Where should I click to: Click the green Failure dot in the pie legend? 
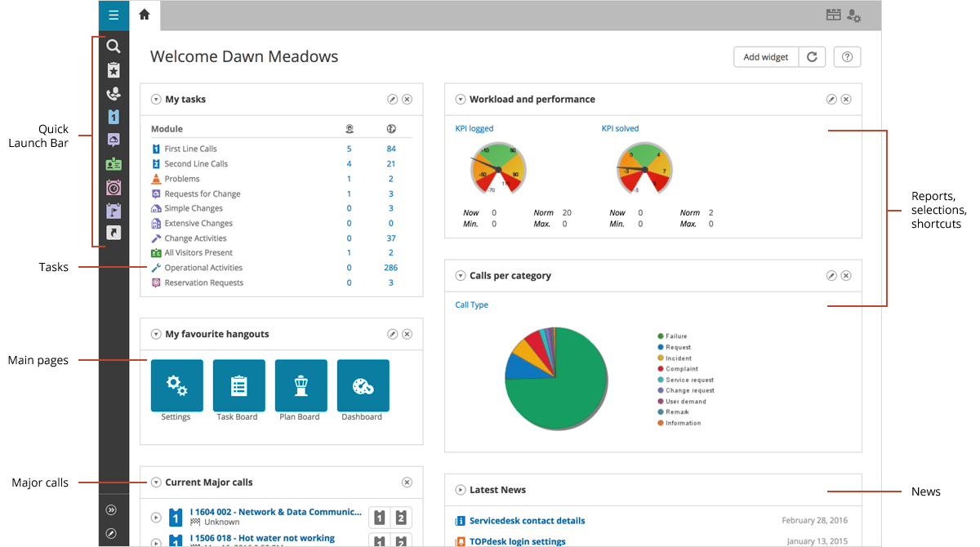click(660, 336)
